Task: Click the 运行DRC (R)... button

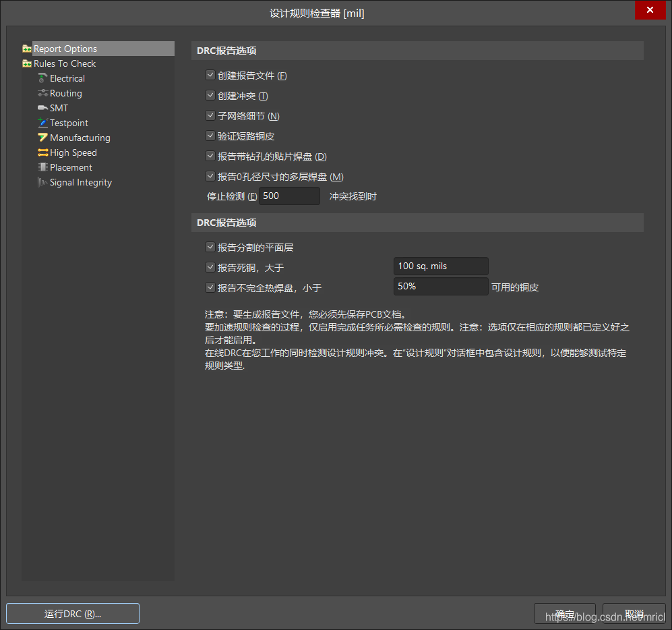Action: pyautogui.click(x=73, y=614)
